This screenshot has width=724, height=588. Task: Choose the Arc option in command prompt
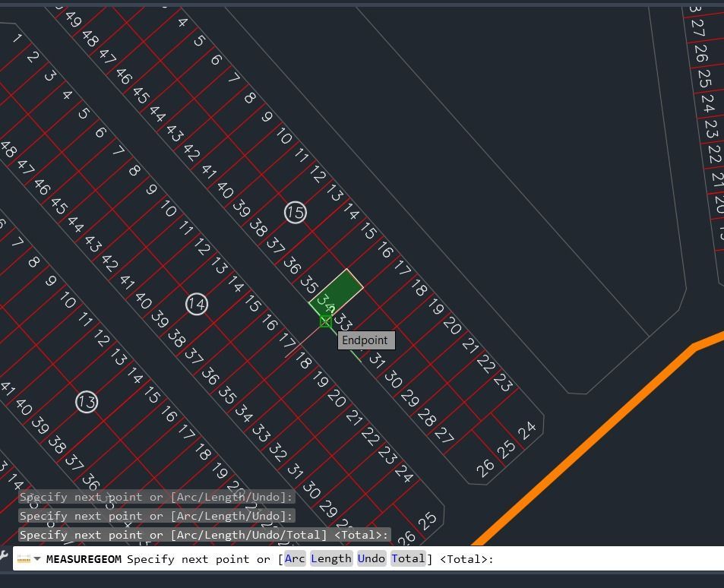point(295,559)
